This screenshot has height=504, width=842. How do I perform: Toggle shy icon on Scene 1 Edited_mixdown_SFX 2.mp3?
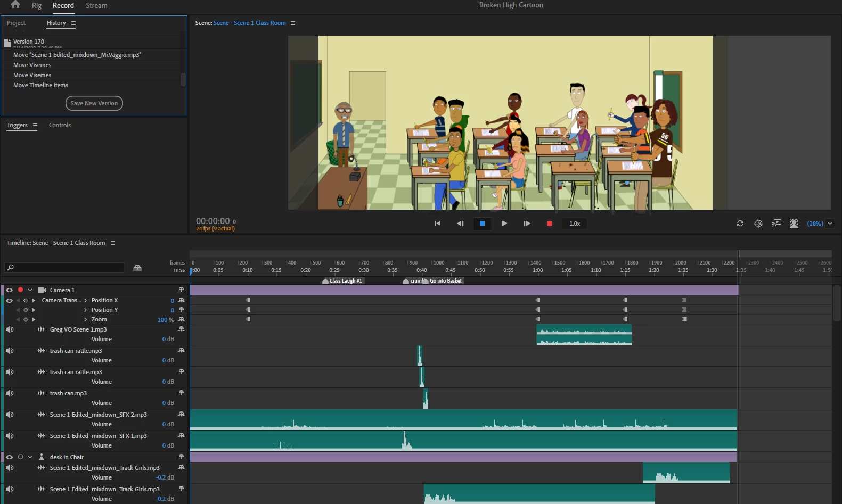[181, 414]
